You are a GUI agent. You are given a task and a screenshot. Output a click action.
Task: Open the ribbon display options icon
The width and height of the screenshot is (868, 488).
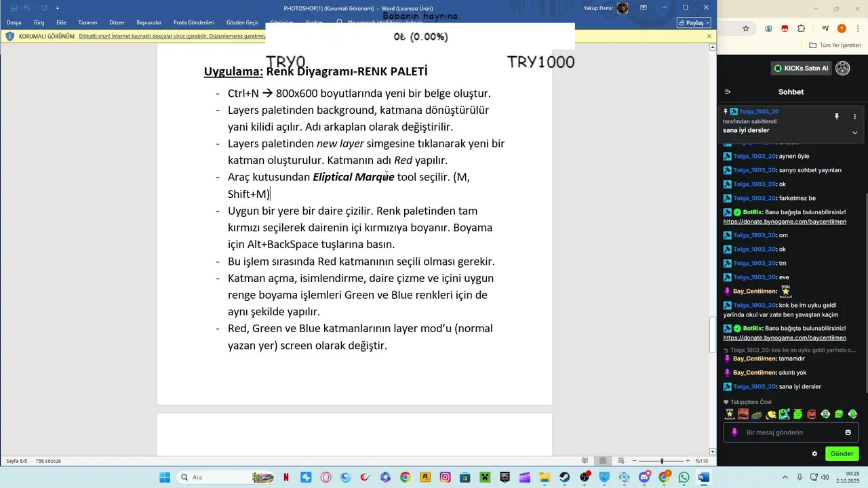tap(644, 7)
